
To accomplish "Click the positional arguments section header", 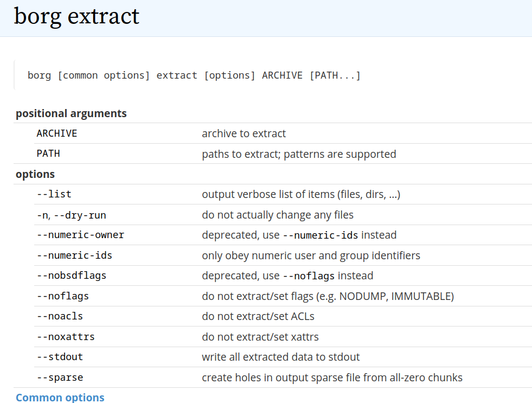I will [71, 113].
